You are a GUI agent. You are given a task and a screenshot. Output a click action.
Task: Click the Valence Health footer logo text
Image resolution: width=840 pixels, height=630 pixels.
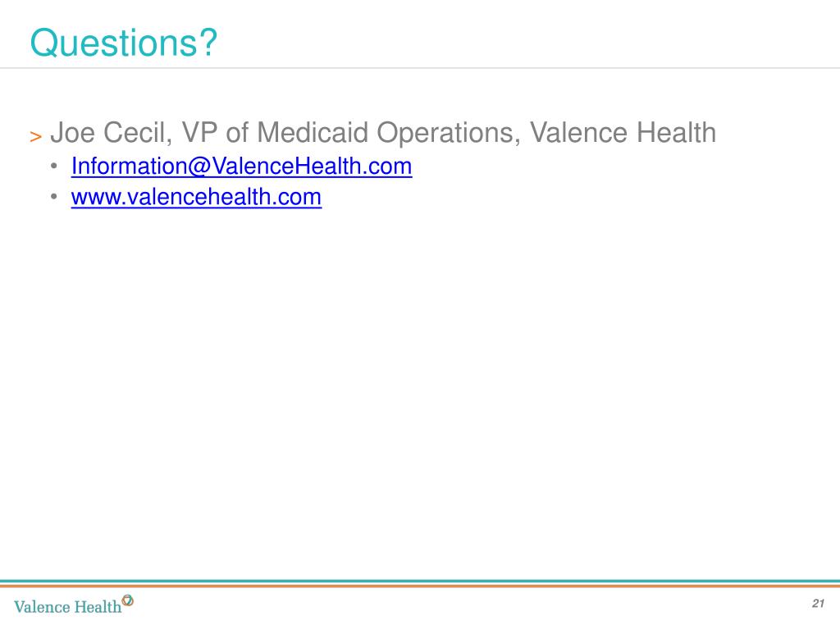[68, 606]
